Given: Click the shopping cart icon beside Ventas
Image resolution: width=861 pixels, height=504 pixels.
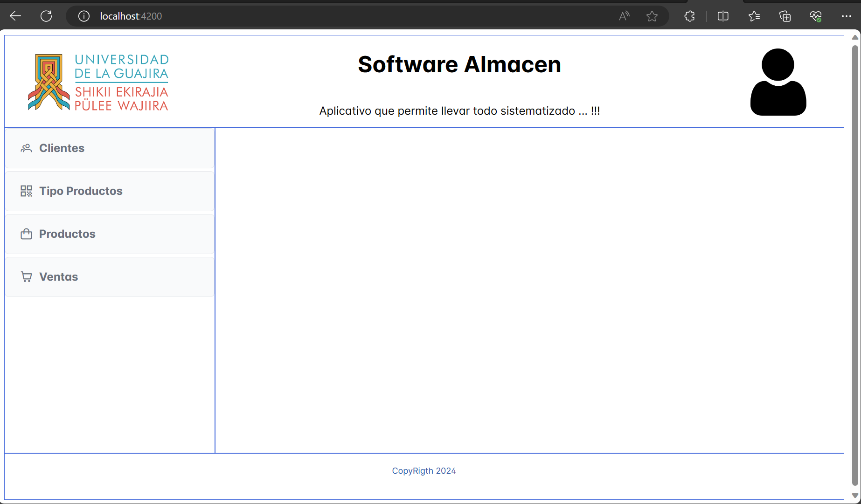Looking at the screenshot, I should click(27, 277).
